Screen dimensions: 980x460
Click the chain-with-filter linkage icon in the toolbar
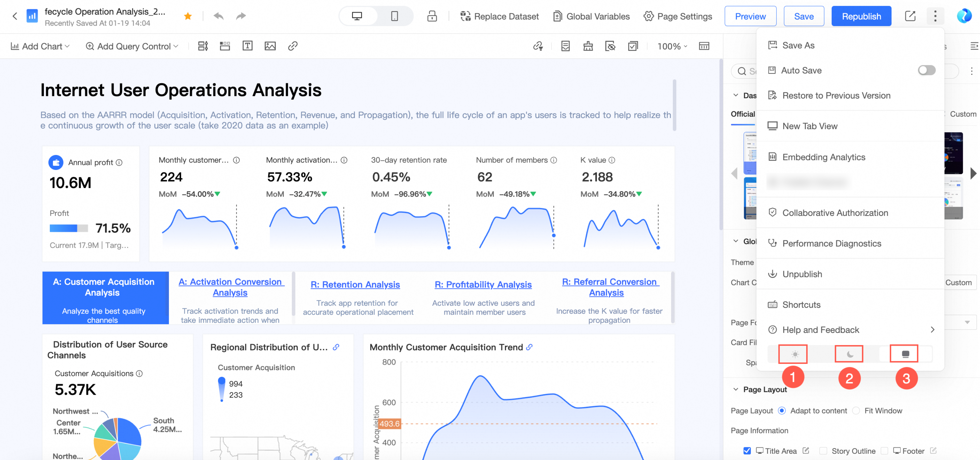pyautogui.click(x=538, y=46)
